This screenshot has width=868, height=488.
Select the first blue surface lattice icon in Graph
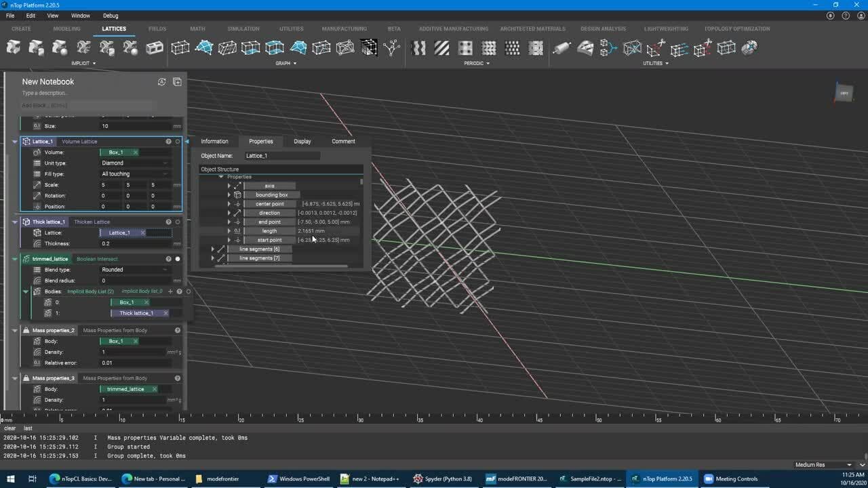pyautogui.click(x=204, y=47)
